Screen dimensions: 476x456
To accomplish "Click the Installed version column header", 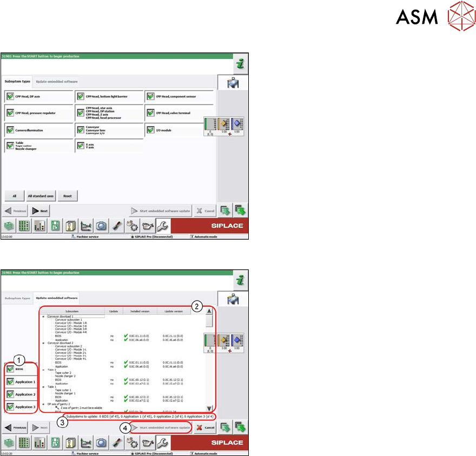I will (140, 311).
